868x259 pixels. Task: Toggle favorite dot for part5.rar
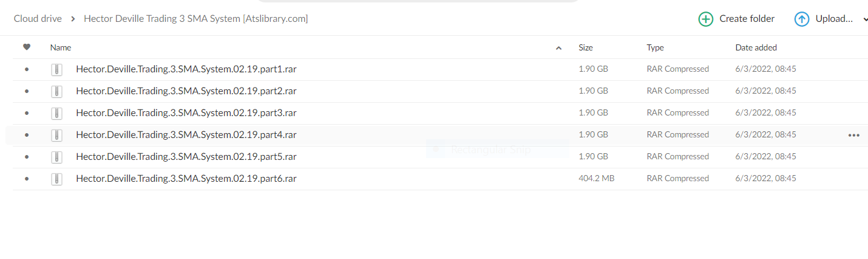click(x=27, y=157)
